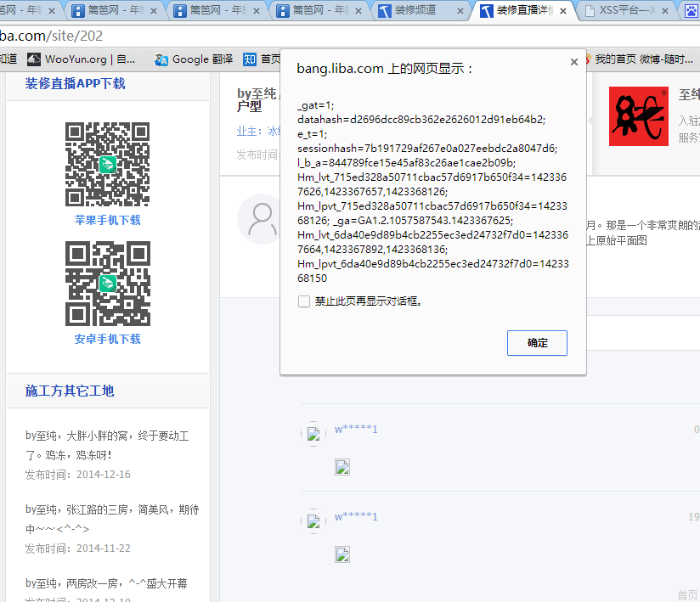Click the favicon on the 装修频道 tab
Viewport: 700px width, 602px height.
point(384,11)
